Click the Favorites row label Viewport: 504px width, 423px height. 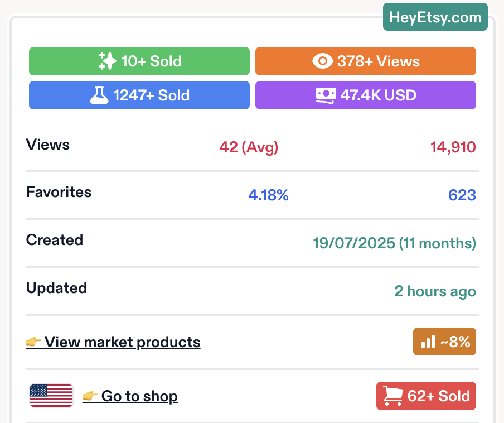pyautogui.click(x=59, y=192)
